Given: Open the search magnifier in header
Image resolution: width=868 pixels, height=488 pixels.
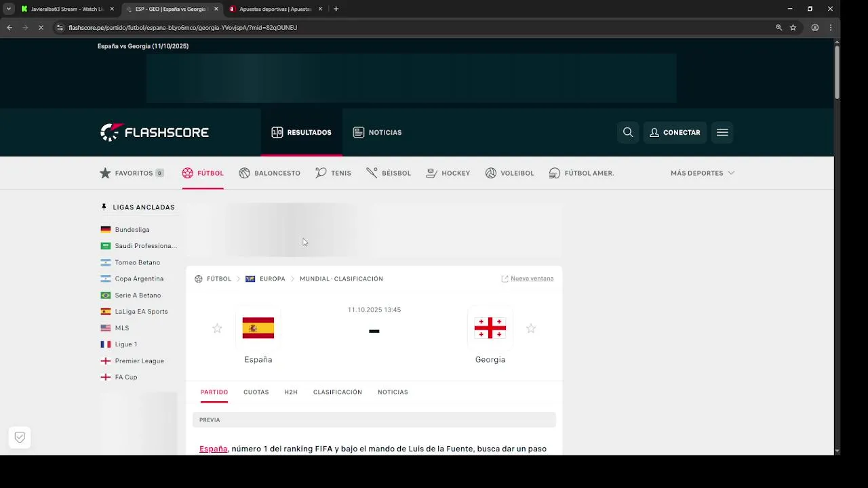Looking at the screenshot, I should [628, 132].
